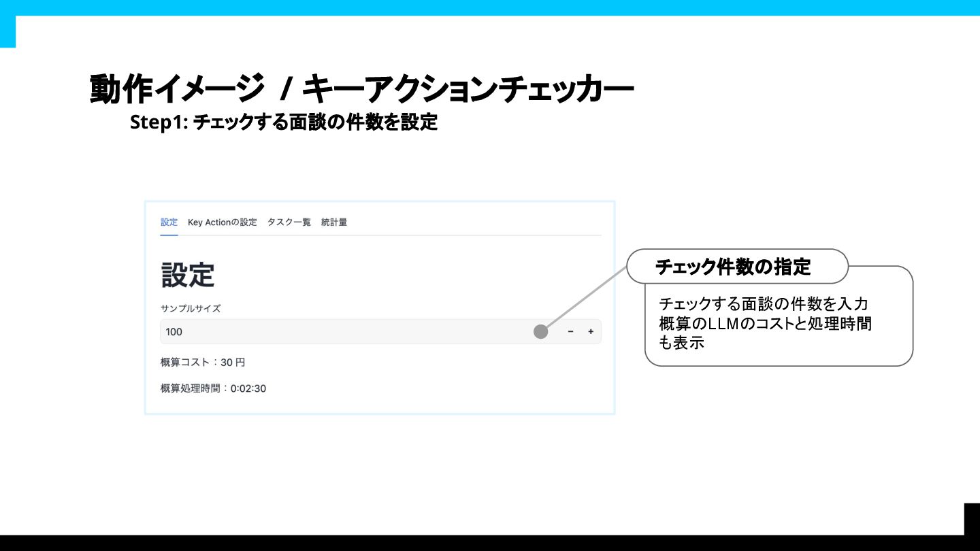
Task: Click the 概算コスト：30 円 text
Action: point(203,363)
